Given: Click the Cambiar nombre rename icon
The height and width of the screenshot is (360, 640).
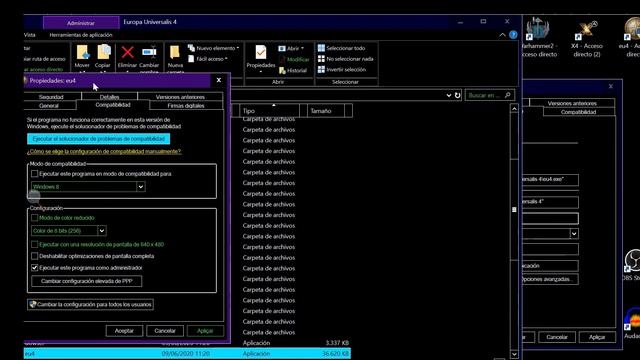Looking at the screenshot, I should pyautogui.click(x=149, y=52).
